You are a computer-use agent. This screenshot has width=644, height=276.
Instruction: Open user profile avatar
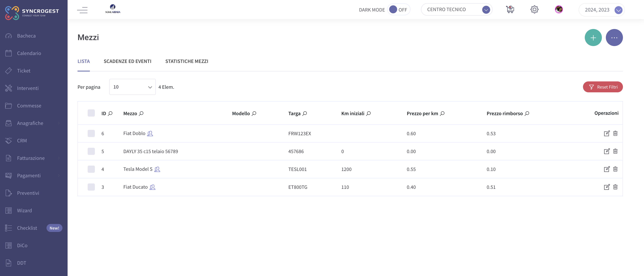tap(559, 10)
